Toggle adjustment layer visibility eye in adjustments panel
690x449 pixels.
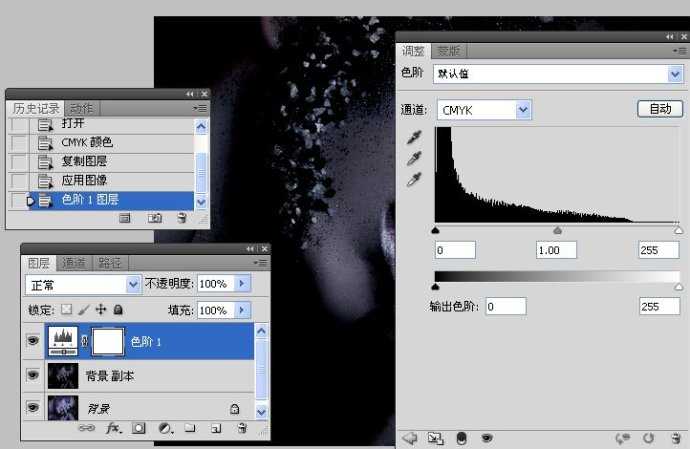(x=487, y=438)
